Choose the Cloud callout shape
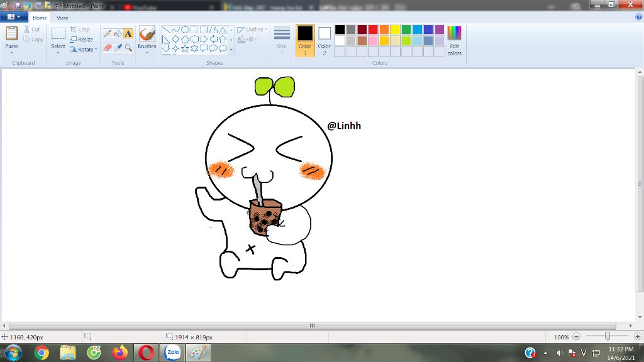 (x=223, y=49)
